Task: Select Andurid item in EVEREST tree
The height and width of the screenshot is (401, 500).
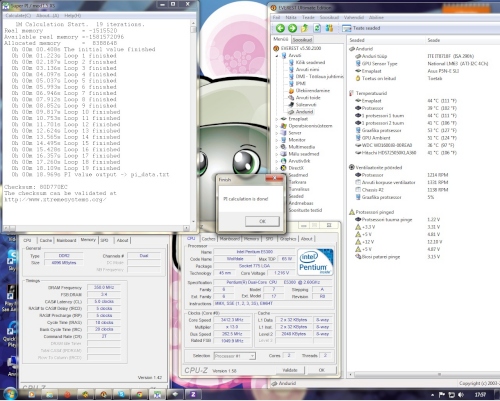Action: (x=301, y=112)
